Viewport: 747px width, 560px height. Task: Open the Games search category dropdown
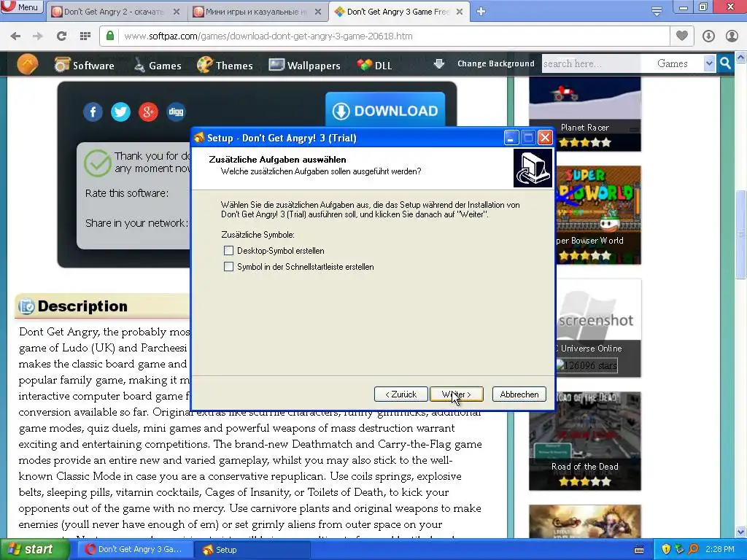[x=678, y=63]
